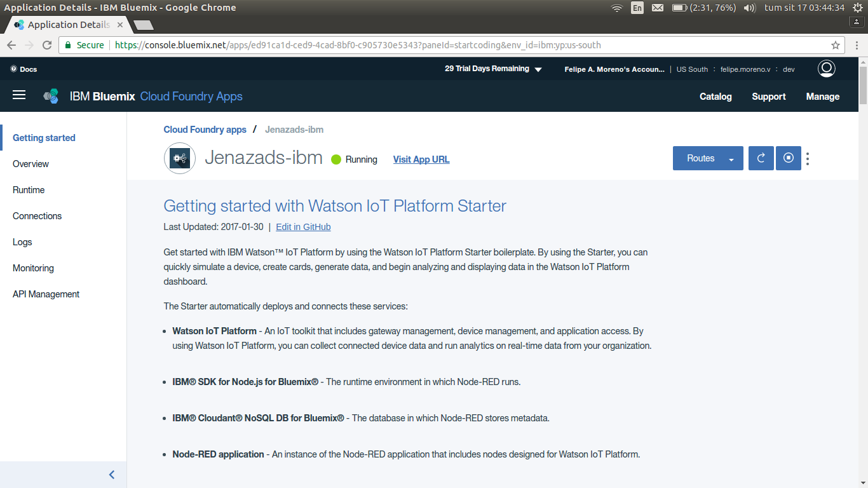Close the Application Details browser tab
Viewport: 868px width, 488px height.
(120, 25)
